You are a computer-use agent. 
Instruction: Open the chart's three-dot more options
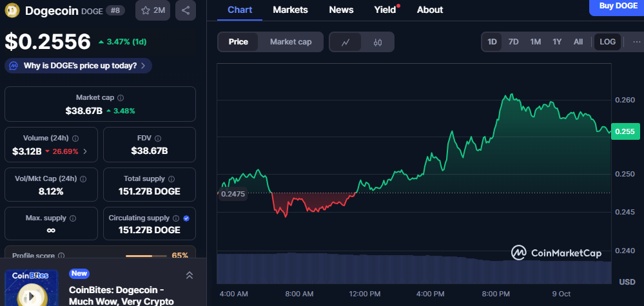point(637,42)
